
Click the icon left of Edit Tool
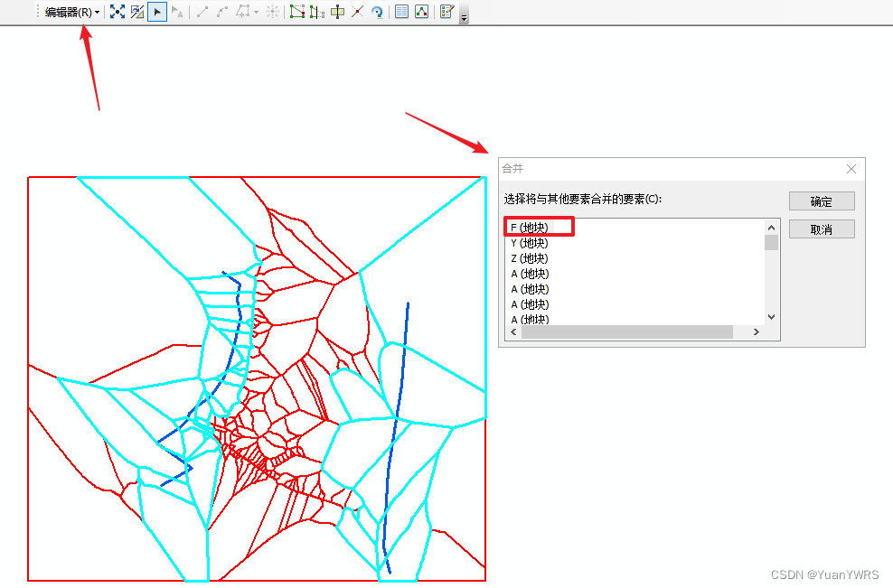click(x=137, y=12)
